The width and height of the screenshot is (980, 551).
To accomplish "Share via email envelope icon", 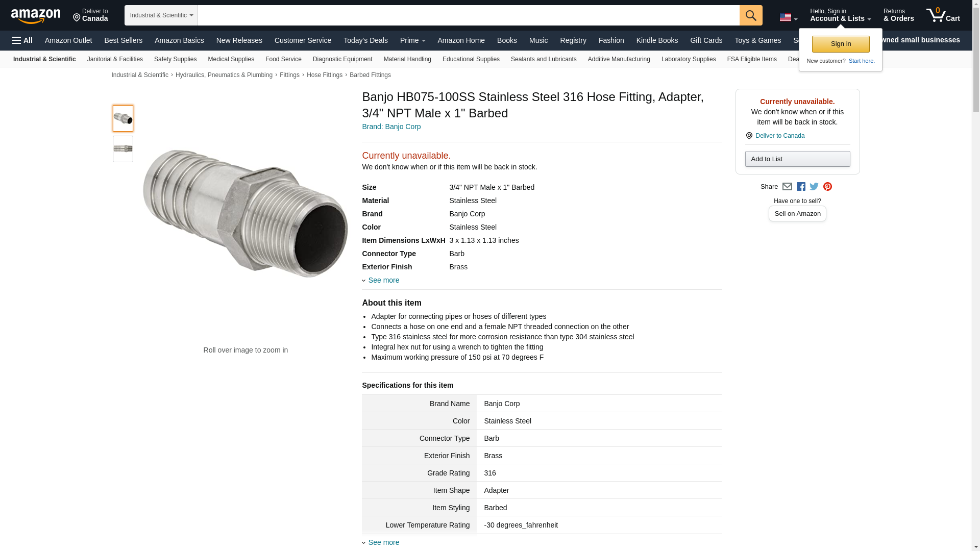I will click(x=787, y=187).
